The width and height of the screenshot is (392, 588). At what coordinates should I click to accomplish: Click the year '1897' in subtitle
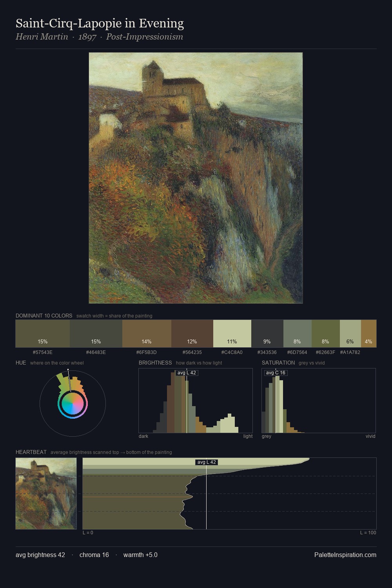coord(87,37)
